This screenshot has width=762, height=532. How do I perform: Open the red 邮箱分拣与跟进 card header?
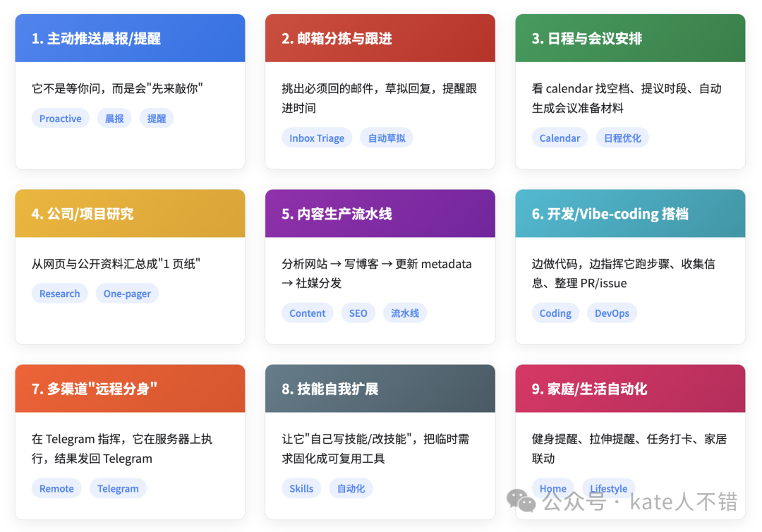click(x=380, y=38)
